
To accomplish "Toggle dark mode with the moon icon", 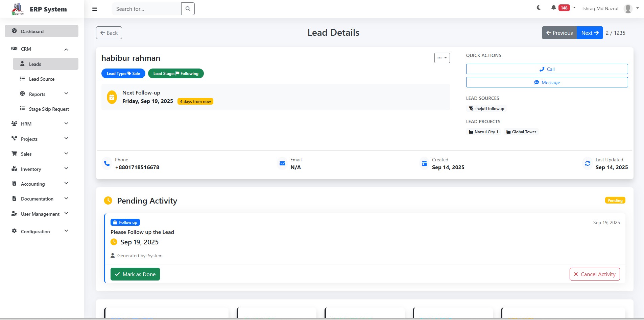I will coord(539,8).
